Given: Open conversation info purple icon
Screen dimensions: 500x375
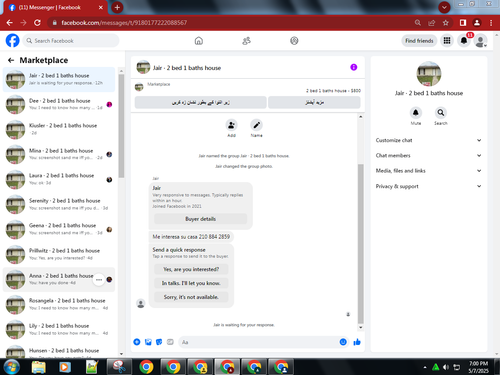Looking at the screenshot, I should [x=354, y=67].
